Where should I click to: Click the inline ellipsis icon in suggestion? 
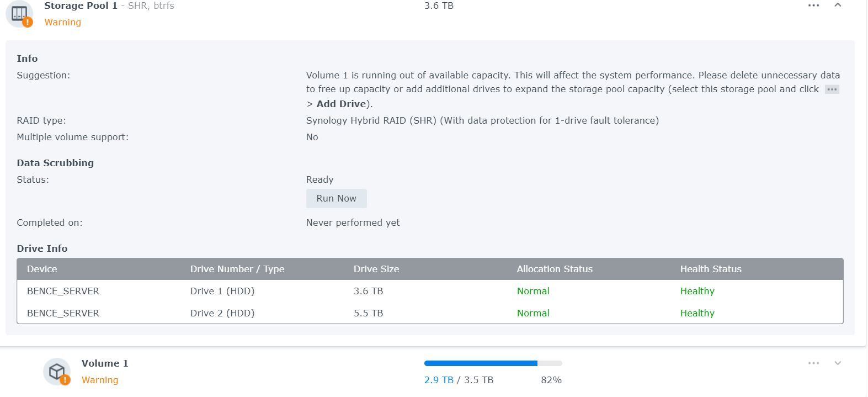pos(832,89)
